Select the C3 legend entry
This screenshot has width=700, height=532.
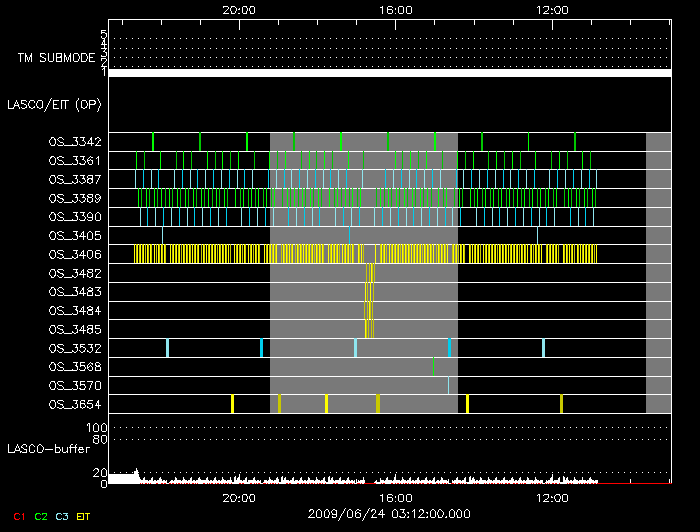(x=64, y=516)
